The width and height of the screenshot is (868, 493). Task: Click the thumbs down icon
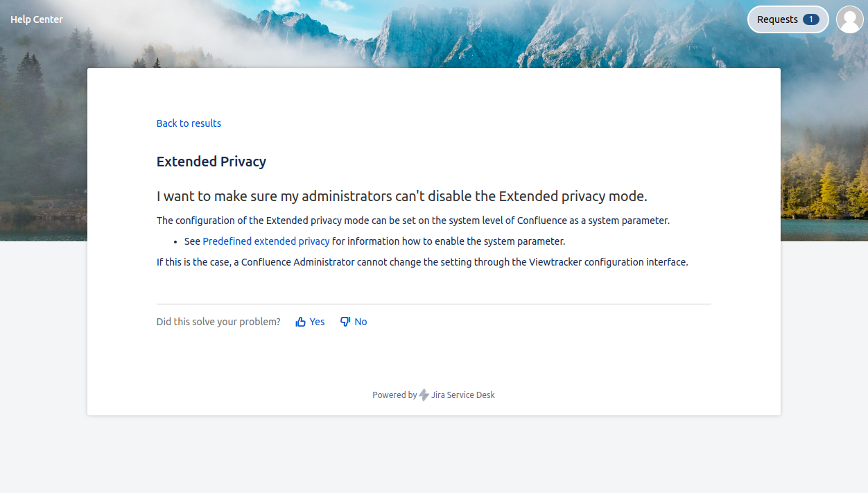[345, 322]
